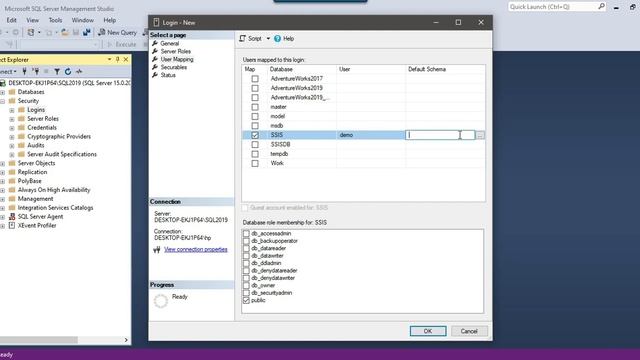Toggle the public role checkbox
640x360 pixels.
click(x=246, y=300)
